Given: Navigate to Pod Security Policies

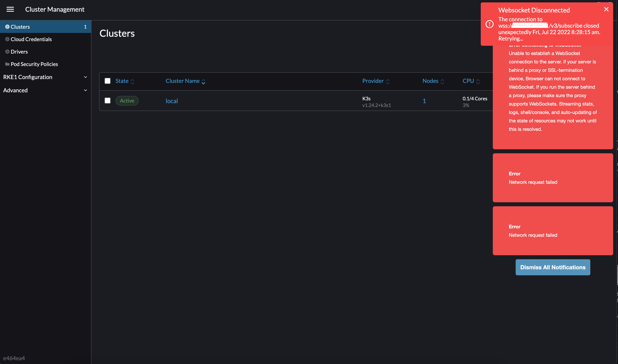Looking at the screenshot, I should tap(34, 64).
